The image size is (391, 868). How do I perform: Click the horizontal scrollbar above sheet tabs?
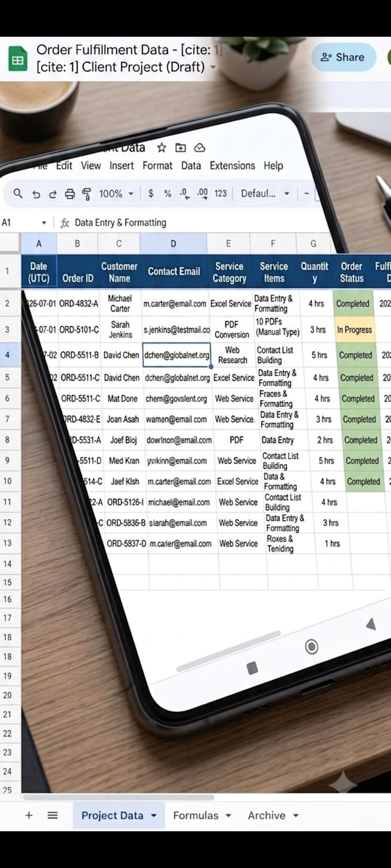pyautogui.click(x=118, y=797)
